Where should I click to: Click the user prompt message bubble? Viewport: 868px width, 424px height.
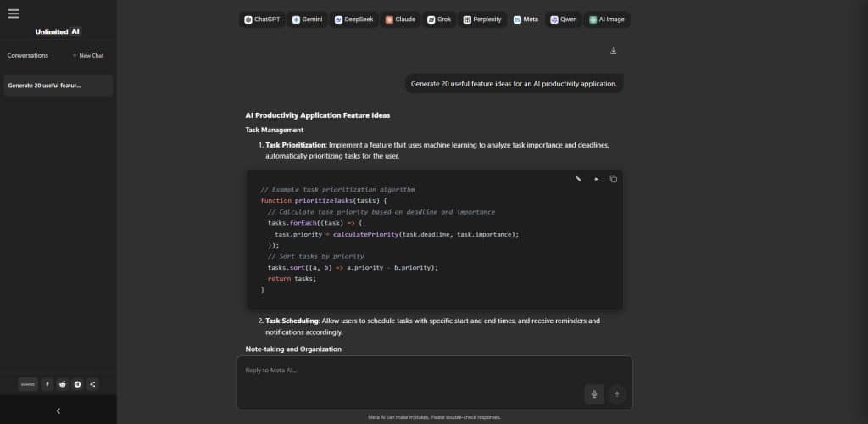point(514,84)
